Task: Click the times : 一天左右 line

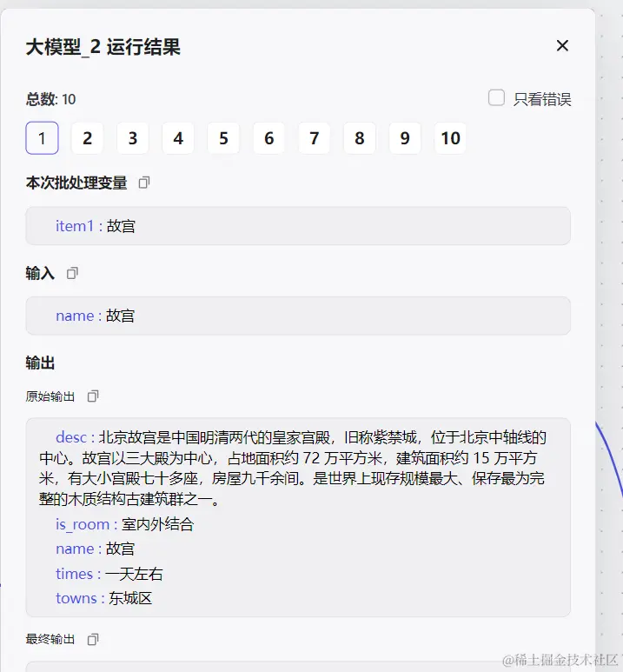Action: click(x=109, y=574)
